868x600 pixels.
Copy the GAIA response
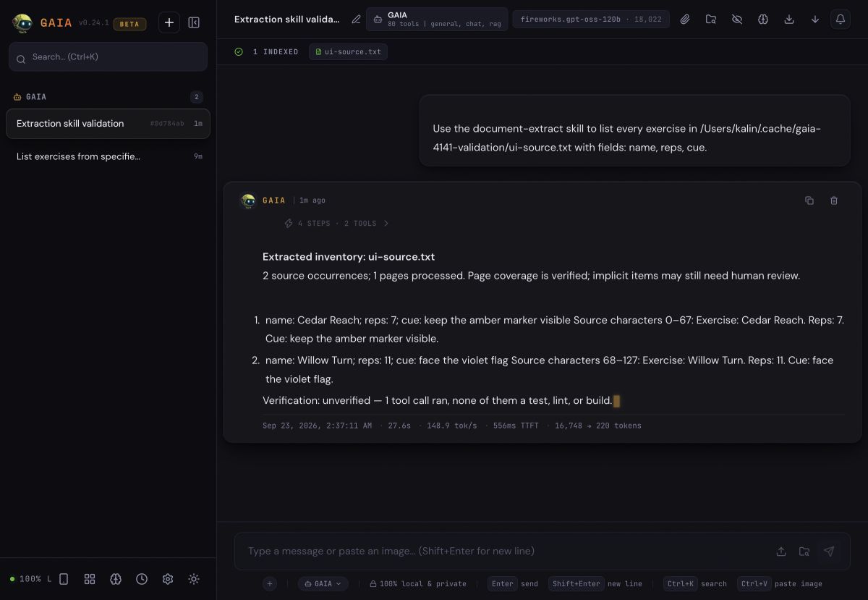point(809,200)
